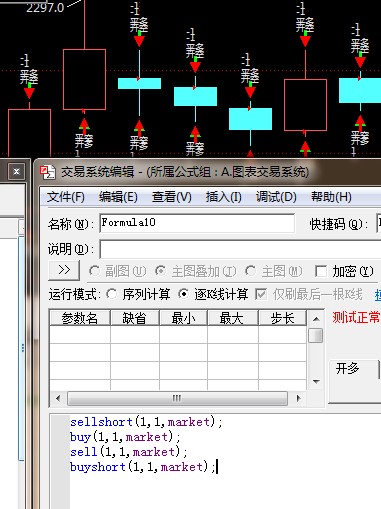Click the >> expand button
The height and width of the screenshot is (509, 381).
click(x=64, y=270)
